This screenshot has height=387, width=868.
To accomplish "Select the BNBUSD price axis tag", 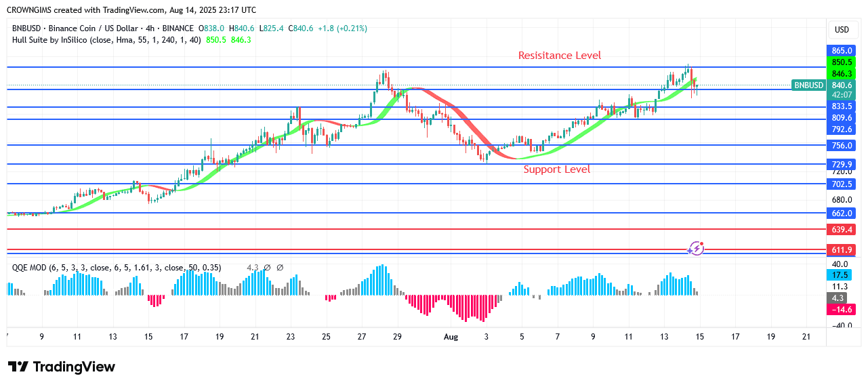I will 808,85.
